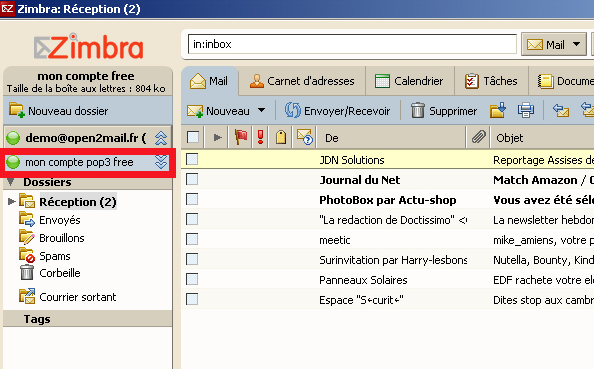
Task: Sort messages by the De column
Action: tap(391, 138)
